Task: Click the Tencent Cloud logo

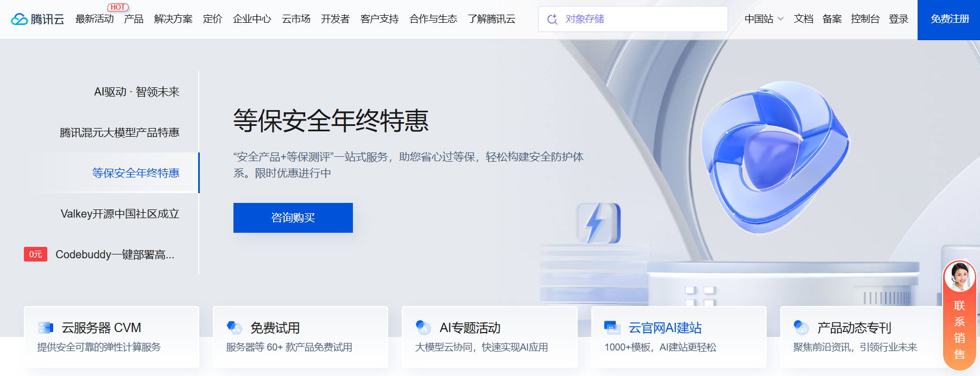Action: 37,19
